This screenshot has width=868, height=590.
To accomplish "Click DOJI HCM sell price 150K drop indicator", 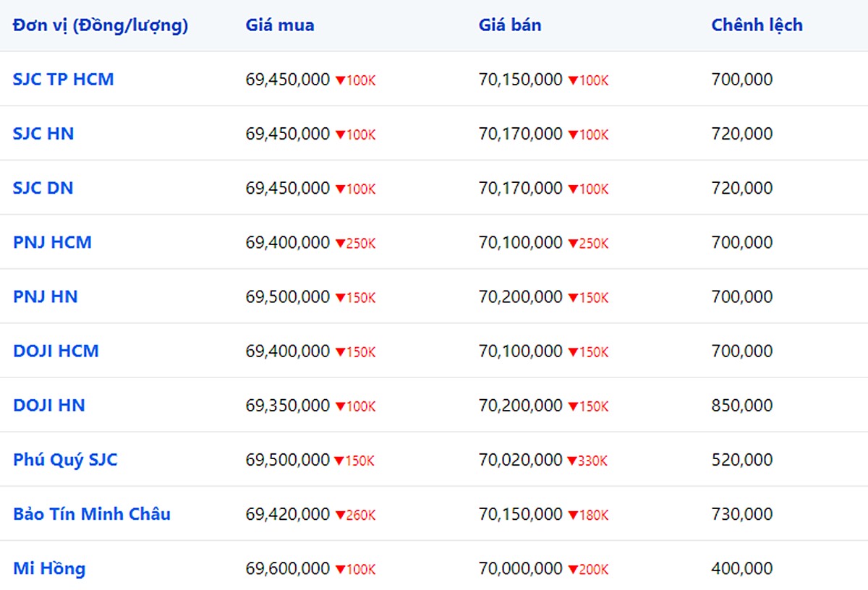I will click(x=587, y=352).
